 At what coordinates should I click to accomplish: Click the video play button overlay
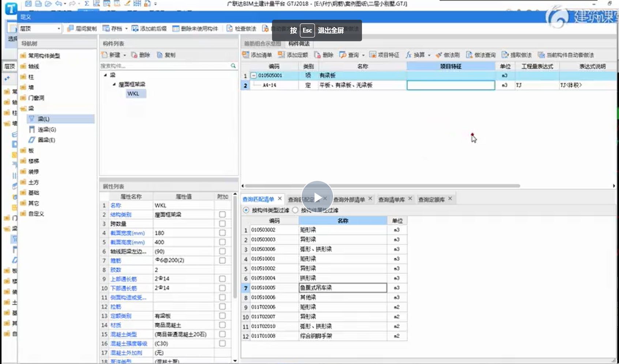317,197
